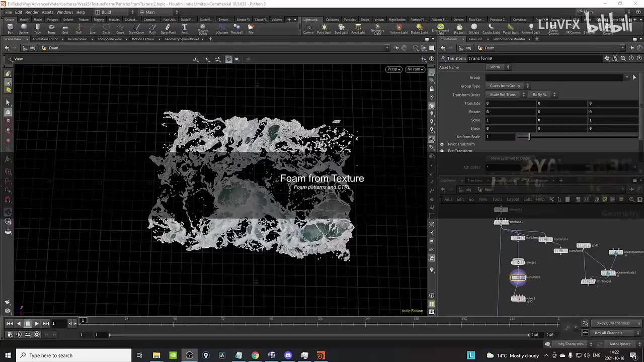644x362 pixels.
Task: Toggle the viewport lock icon
Action: [432, 89]
